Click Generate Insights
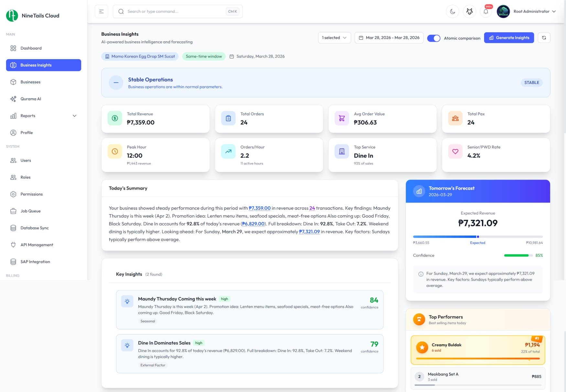This screenshot has width=566, height=392. coord(509,37)
